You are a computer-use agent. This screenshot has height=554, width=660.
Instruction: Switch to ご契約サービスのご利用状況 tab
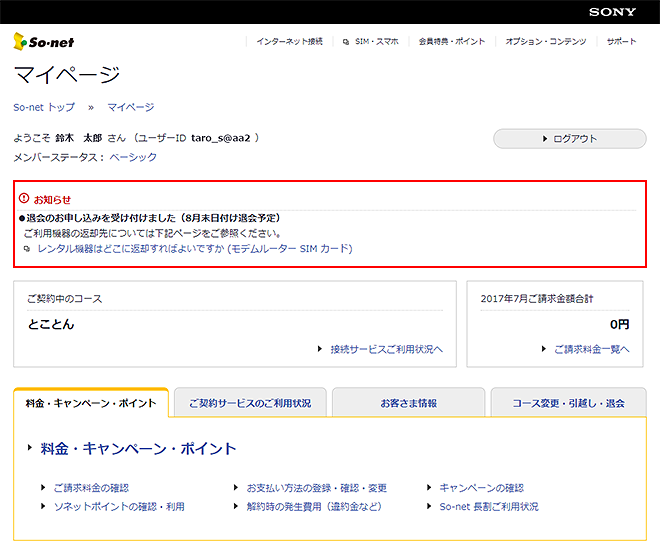[250, 403]
